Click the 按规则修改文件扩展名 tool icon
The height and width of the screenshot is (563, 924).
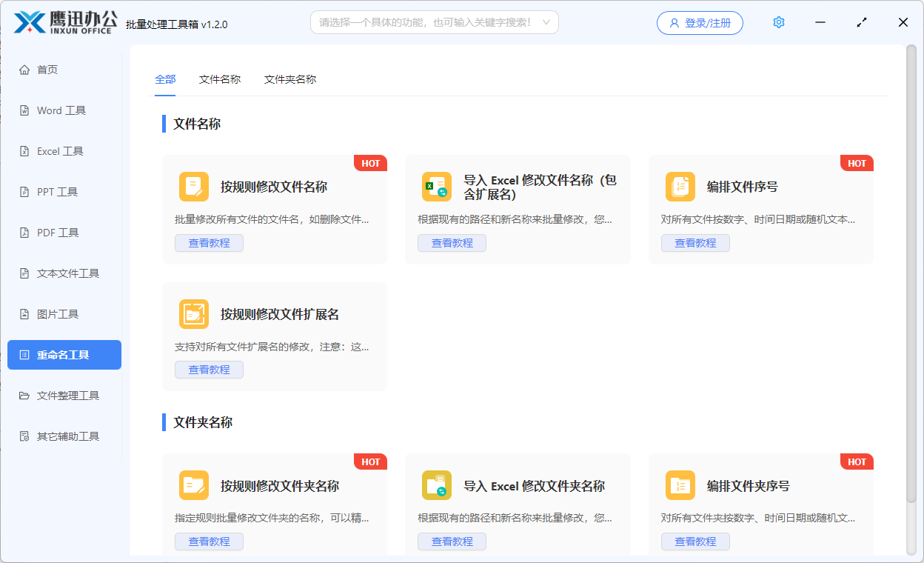tap(194, 314)
